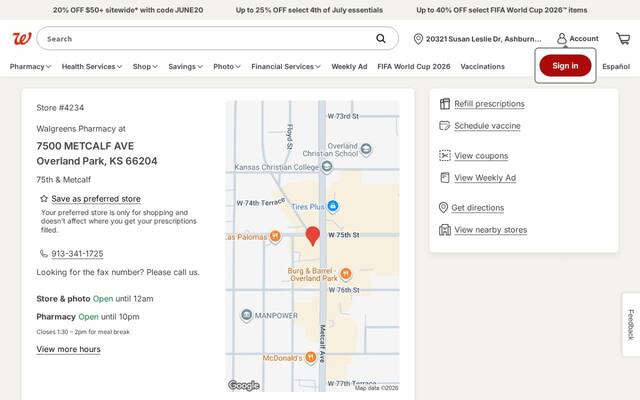Screen dimensions: 640x400
Task: Open FIFA World Cup 2026 nav item
Action: [x=413, y=67]
